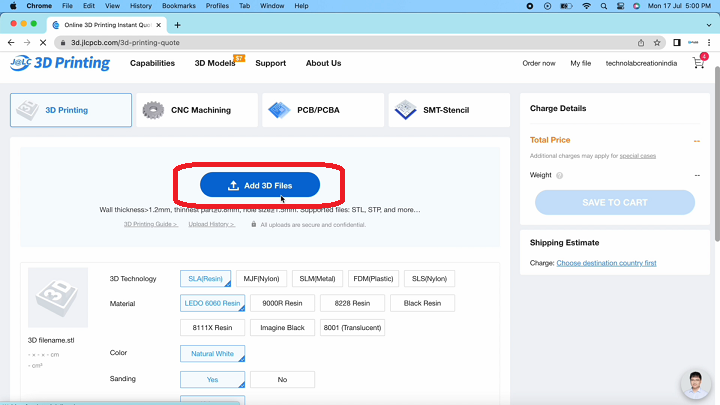This screenshot has width=720, height=405.
Task: Choose Imagine Black material
Action: 282,328
